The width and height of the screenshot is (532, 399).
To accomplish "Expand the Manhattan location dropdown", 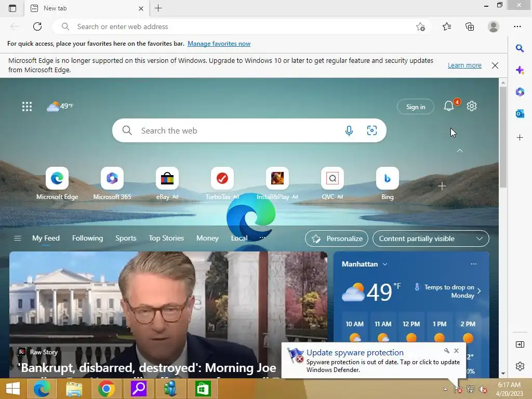I will tap(385, 264).
